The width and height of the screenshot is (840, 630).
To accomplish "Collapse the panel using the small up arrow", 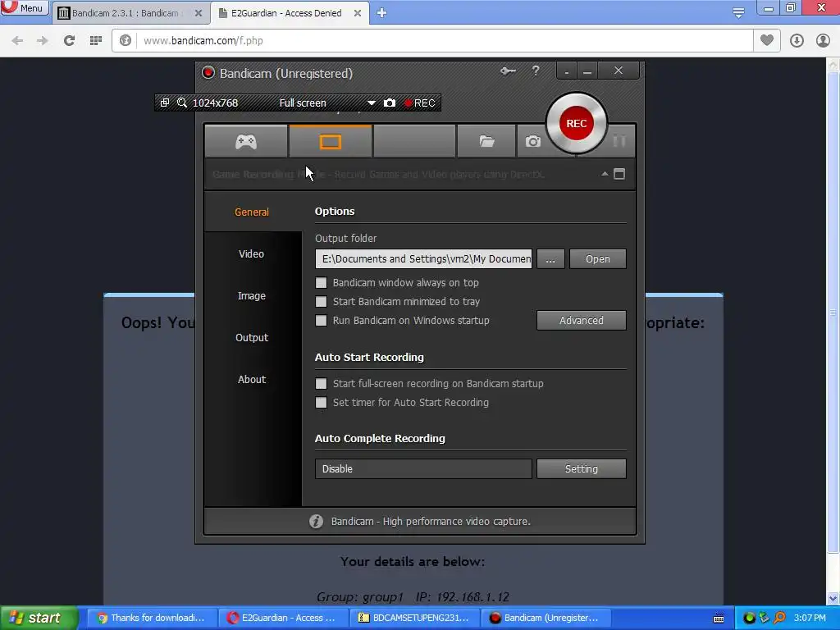I will [605, 174].
